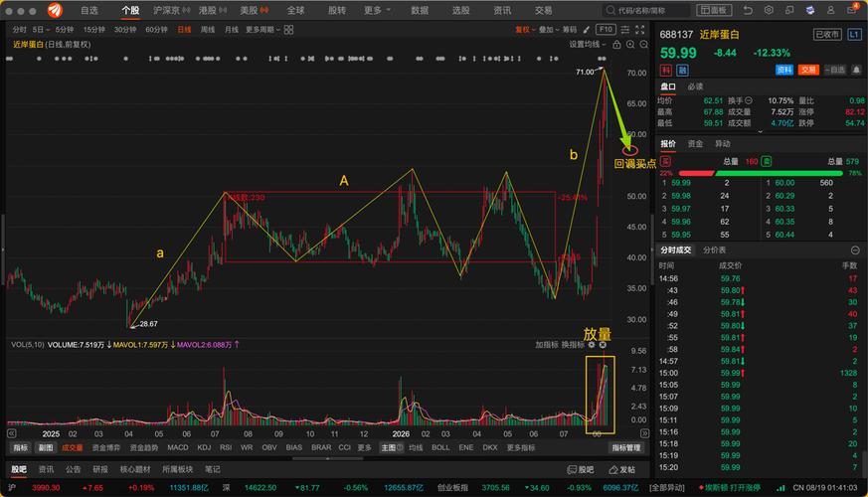
Task: Click the F10 button
Action: coord(606,30)
